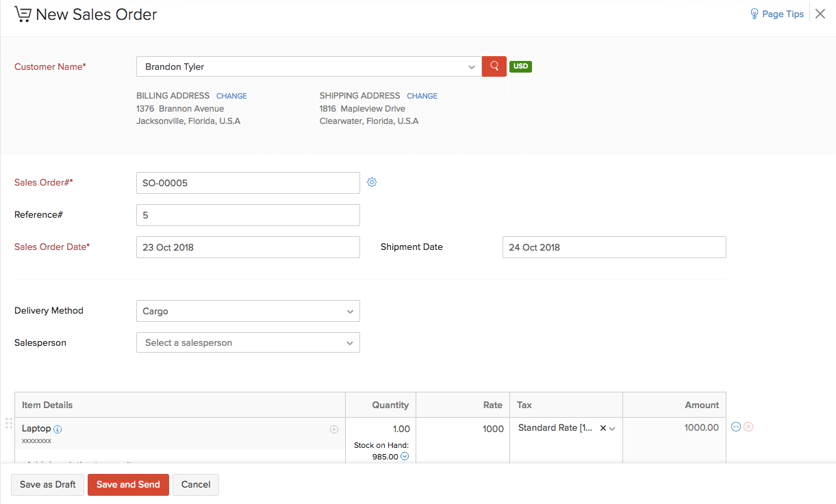Click the Shipment Date field
Viewport: 836px width, 504px height.
pos(613,247)
